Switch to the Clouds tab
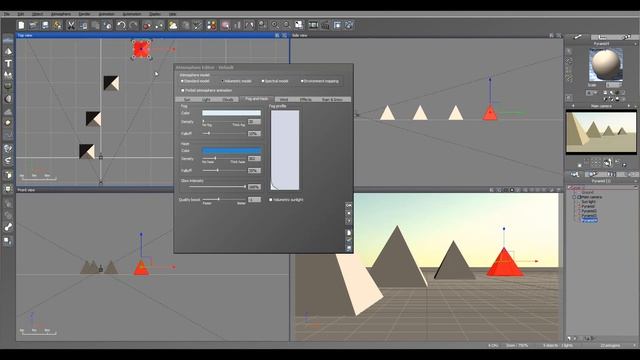This screenshot has width=640, height=360. tap(228, 99)
